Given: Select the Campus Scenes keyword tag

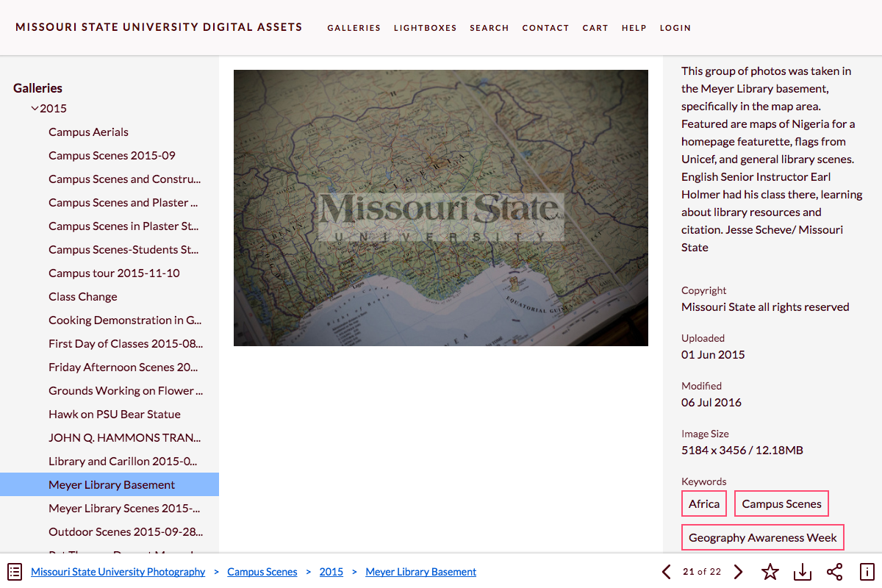Looking at the screenshot, I should 781,503.
